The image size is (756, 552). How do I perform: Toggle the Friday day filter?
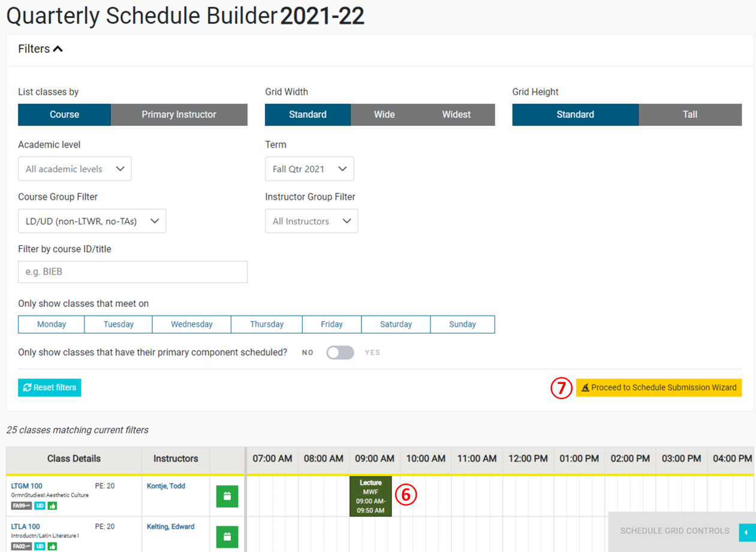point(332,324)
